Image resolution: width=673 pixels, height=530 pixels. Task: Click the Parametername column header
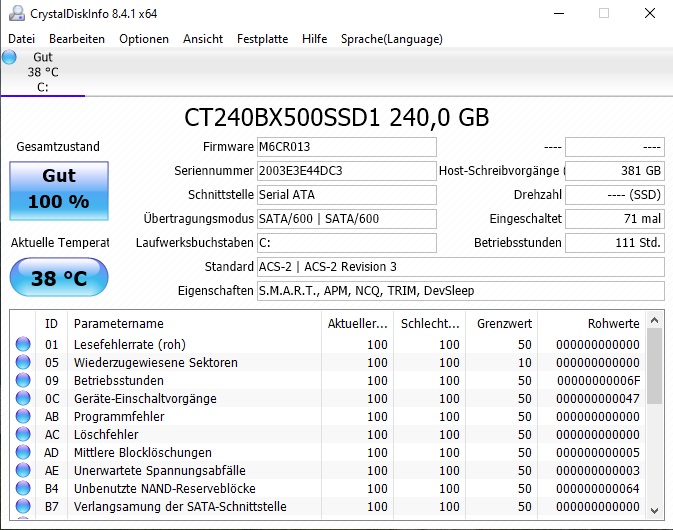pos(194,324)
